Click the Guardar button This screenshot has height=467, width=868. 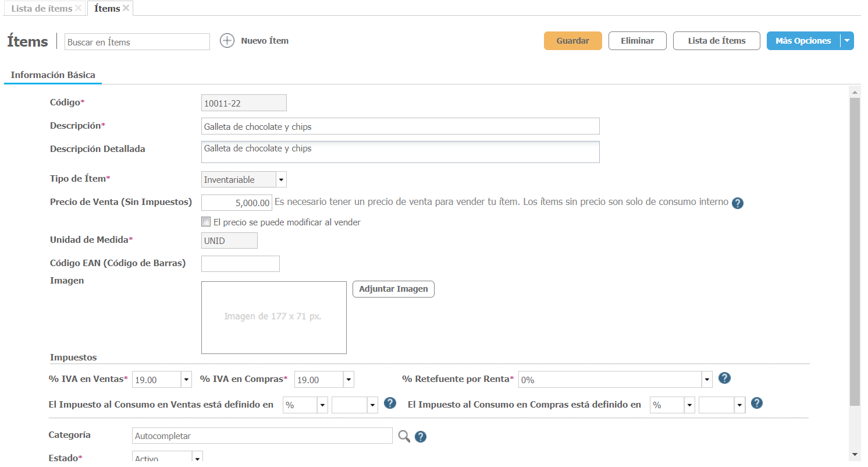coord(572,41)
